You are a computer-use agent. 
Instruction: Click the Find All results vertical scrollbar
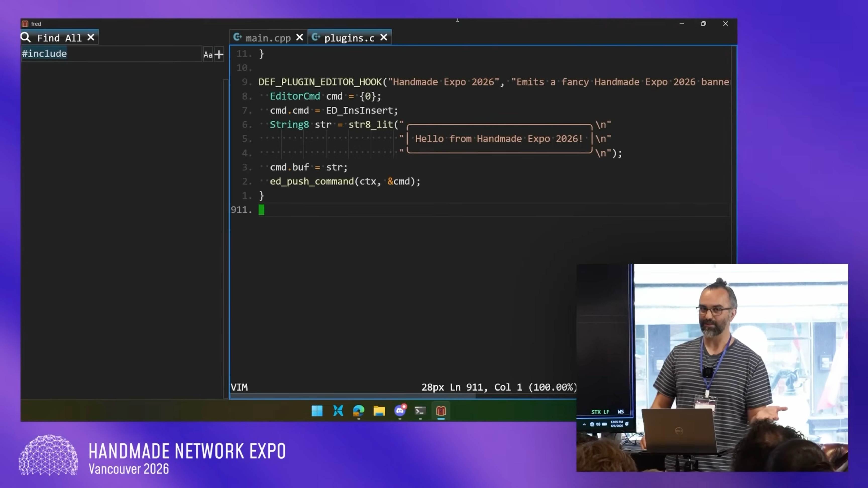pos(226,239)
